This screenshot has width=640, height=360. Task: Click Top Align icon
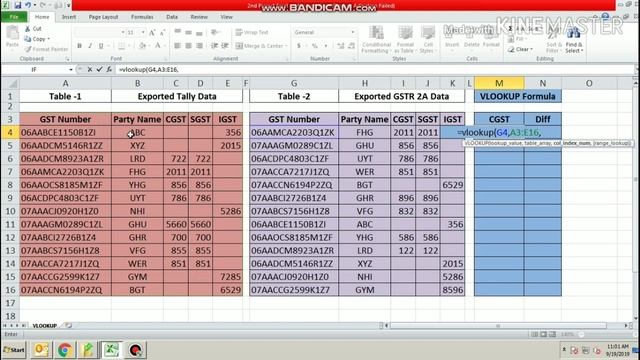178,32
